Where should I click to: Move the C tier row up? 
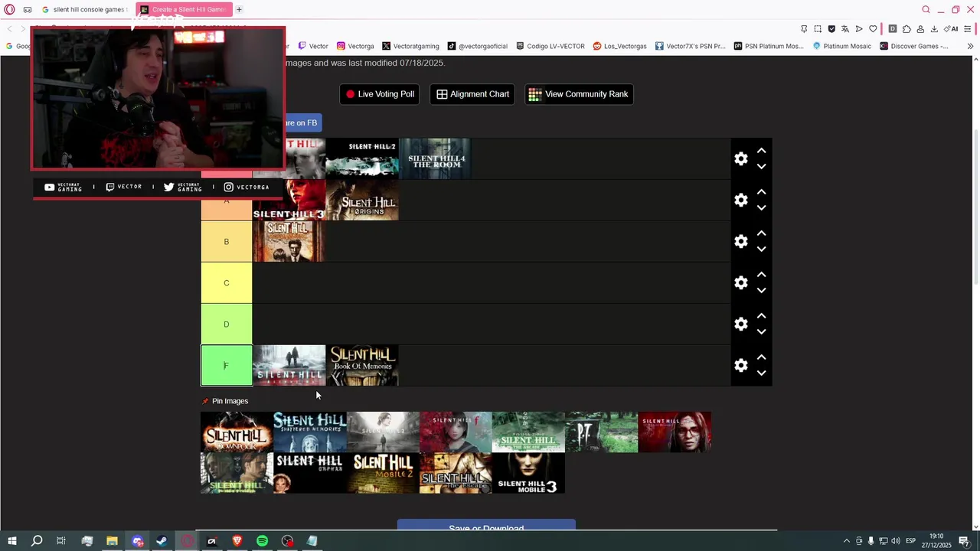pos(761,275)
